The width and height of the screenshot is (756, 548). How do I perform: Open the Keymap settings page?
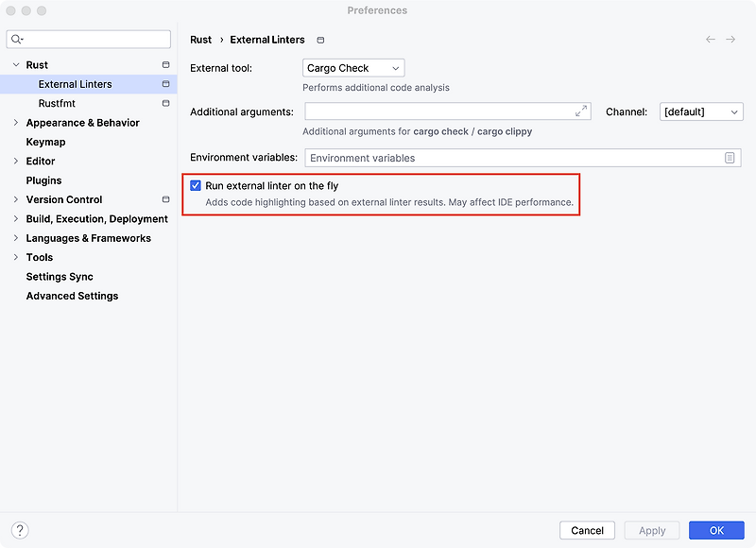coord(45,142)
